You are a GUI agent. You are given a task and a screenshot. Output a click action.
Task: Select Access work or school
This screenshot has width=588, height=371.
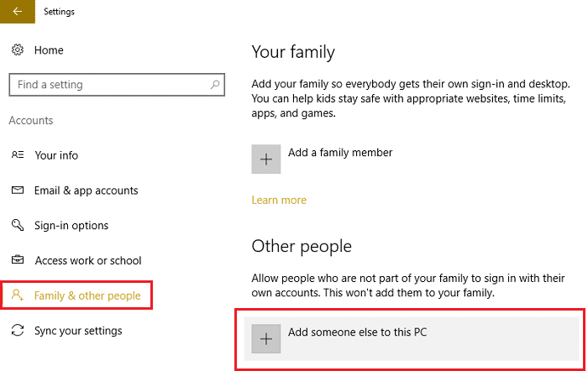(87, 261)
